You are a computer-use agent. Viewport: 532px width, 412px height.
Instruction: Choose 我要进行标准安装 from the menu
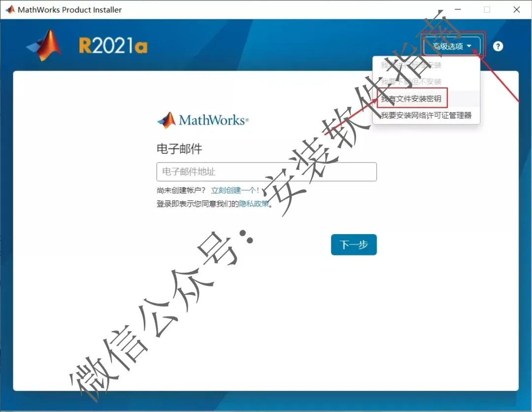[411, 65]
